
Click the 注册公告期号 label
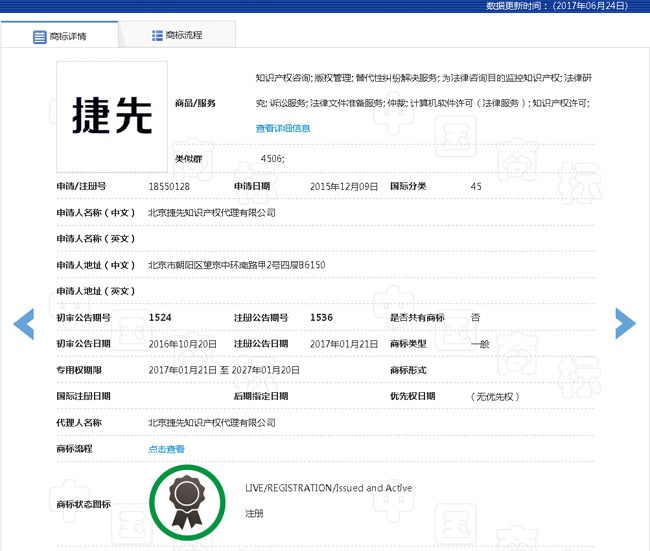tap(261, 318)
